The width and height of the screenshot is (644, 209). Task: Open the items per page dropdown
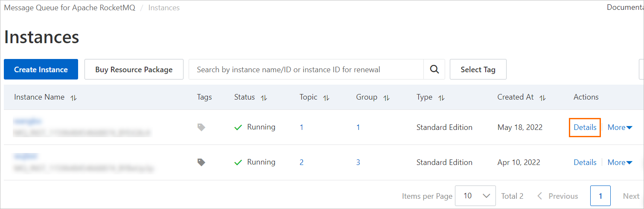pyautogui.click(x=475, y=196)
